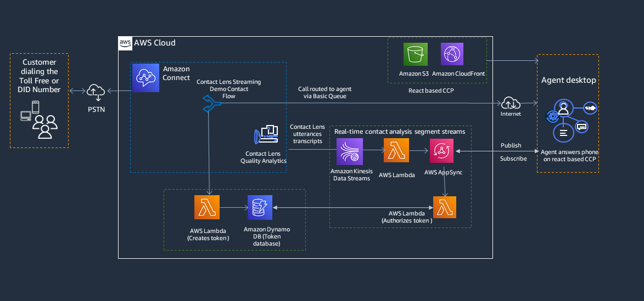Click 'Contact Lens Quality Analytics' label

pos(264,157)
